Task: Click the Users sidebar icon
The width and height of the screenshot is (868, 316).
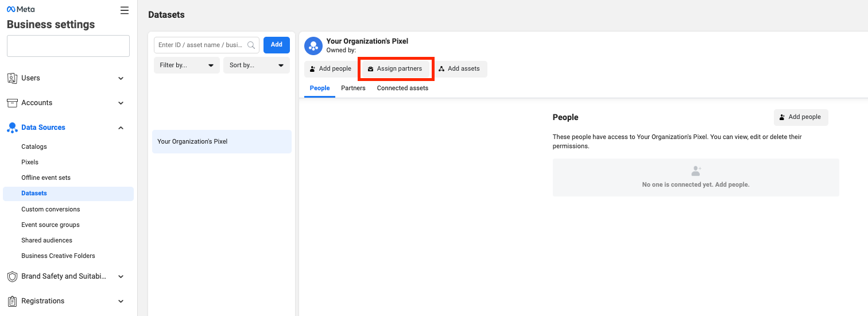Action: (x=12, y=78)
